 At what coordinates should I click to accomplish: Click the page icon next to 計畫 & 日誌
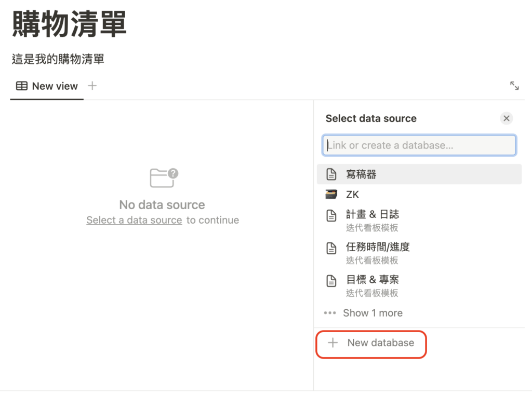(x=331, y=215)
